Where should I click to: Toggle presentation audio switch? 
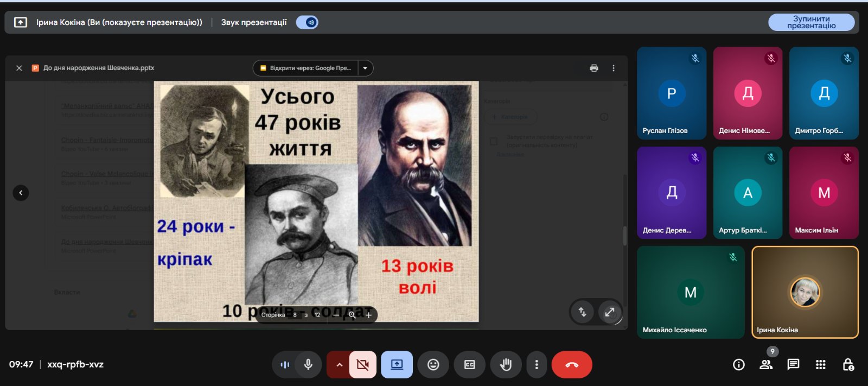(x=308, y=22)
